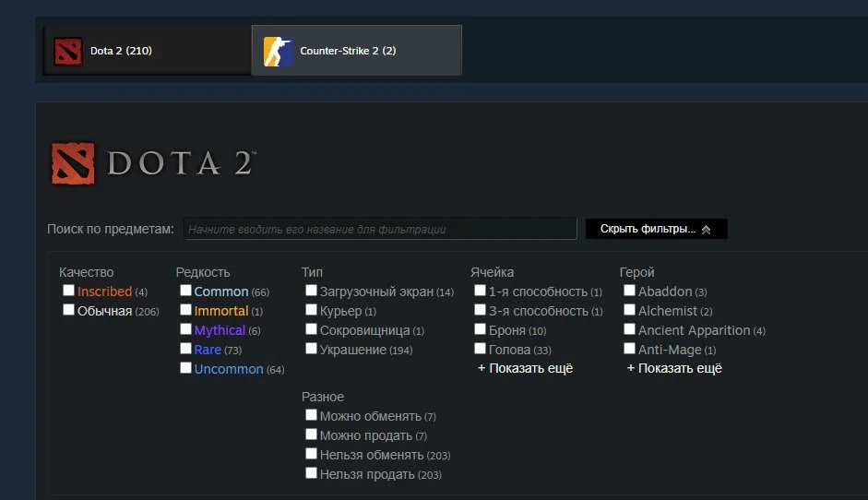The height and width of the screenshot is (500, 868).
Task: Click the Тип column heading
Action: [312, 272]
